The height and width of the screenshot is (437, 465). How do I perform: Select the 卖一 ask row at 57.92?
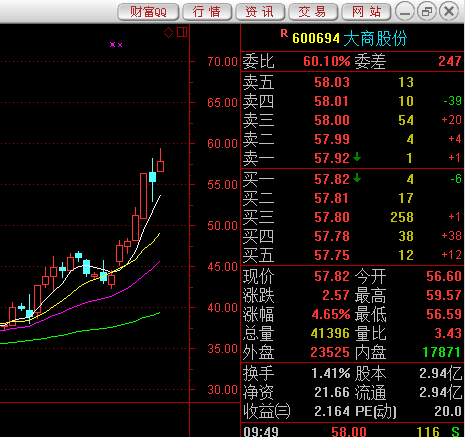tap(352, 158)
